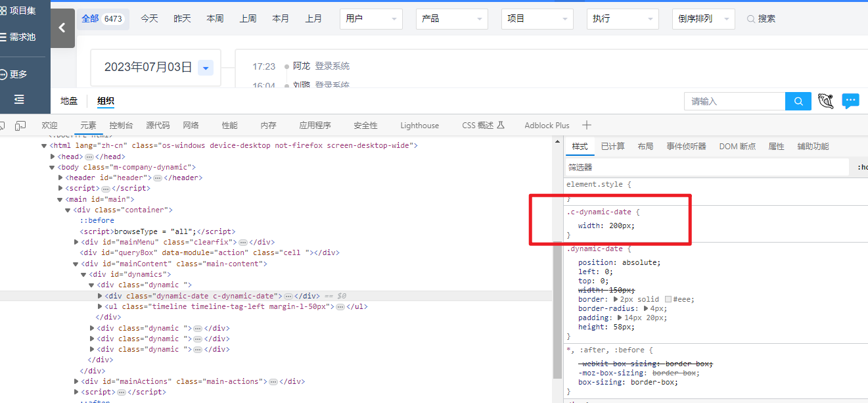Viewport: 868px width, 403px height.
Task: Select the 地盘 navigation tab
Action: pyautogui.click(x=69, y=101)
